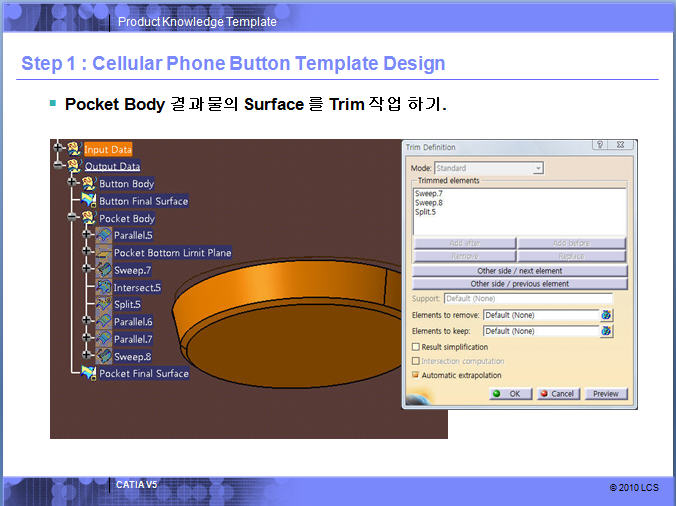Viewport: 676px width, 506px height.
Task: Collapse the Pocket Body tree node
Action: [x=72, y=218]
